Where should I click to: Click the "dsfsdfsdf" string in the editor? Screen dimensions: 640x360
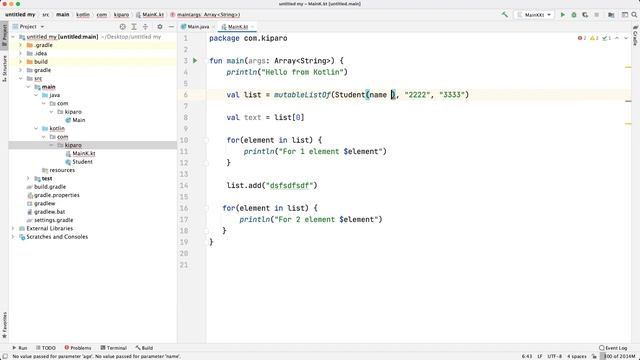coord(291,185)
